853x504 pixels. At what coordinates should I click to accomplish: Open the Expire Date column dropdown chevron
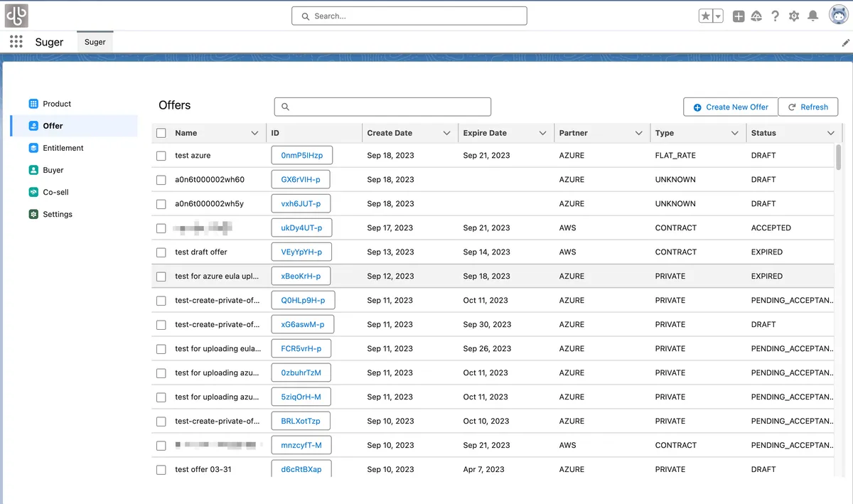coord(542,133)
